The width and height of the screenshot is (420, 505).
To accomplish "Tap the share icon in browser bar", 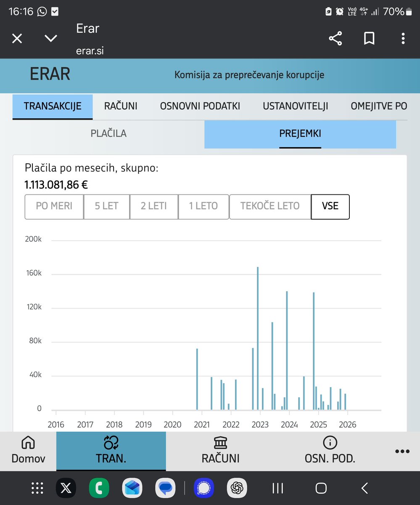I will coord(335,39).
